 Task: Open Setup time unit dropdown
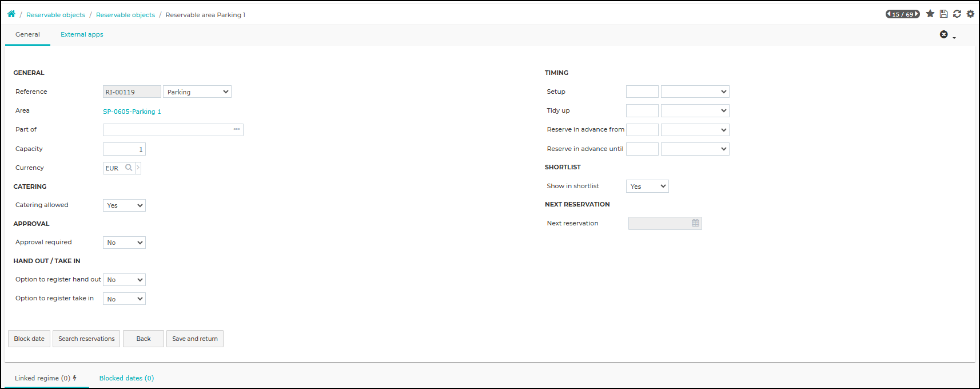click(695, 92)
